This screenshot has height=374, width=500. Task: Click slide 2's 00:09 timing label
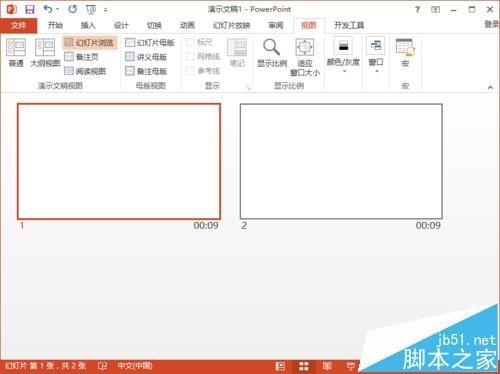pyautogui.click(x=428, y=226)
